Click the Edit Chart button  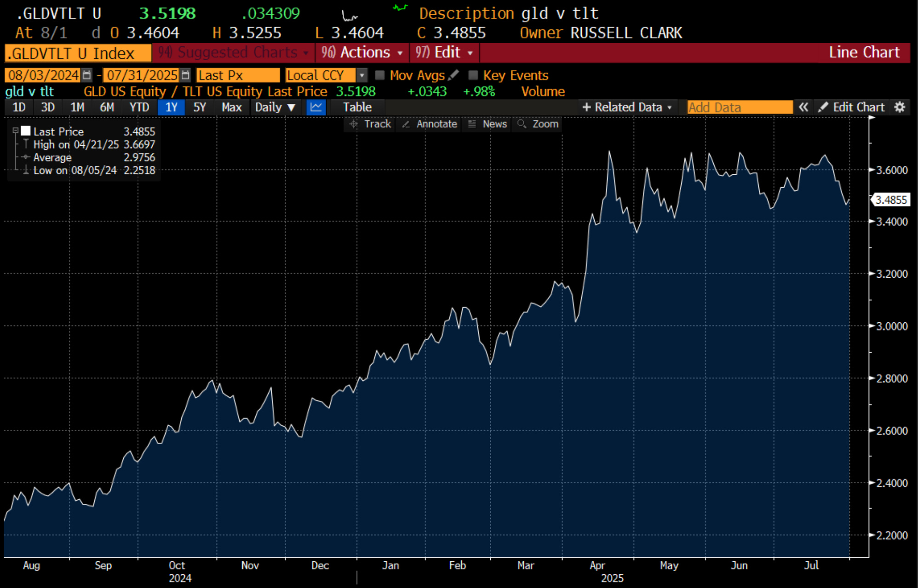tap(851, 107)
